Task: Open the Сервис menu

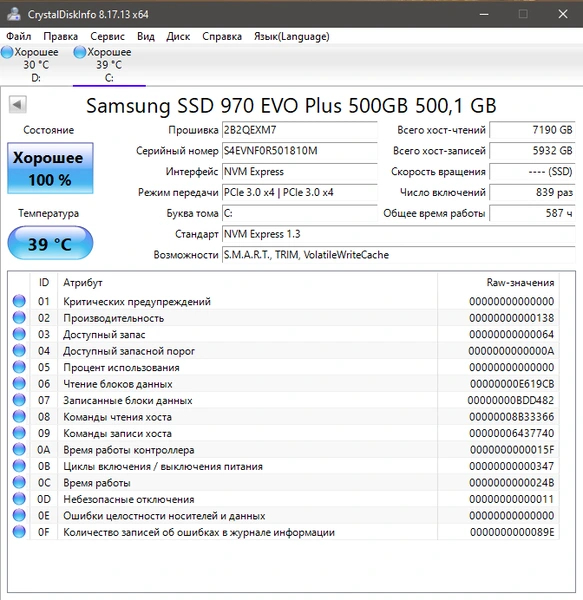Action: (107, 36)
